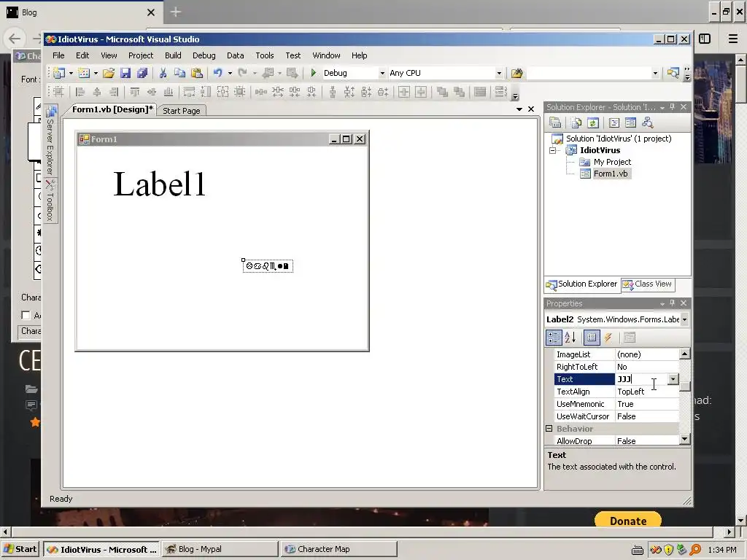Click the browser new tab plus button
Viewport: 747px width, 560px height.
click(x=175, y=12)
